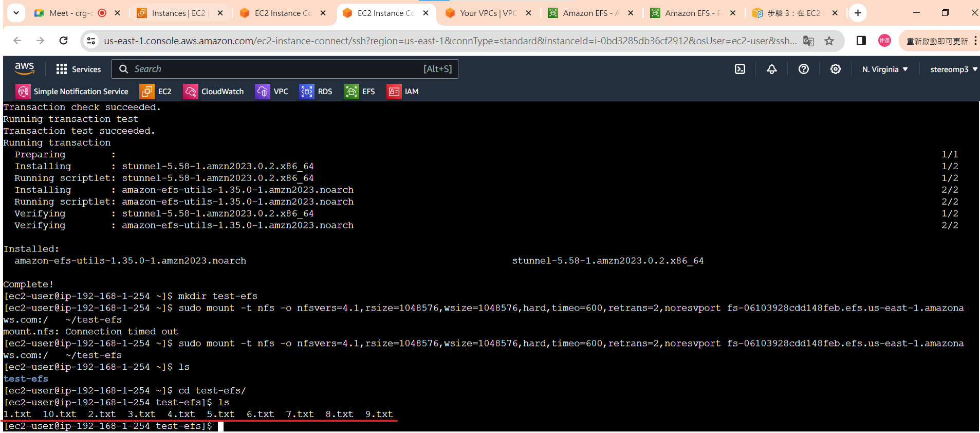This screenshot has height=433, width=980.
Task: Switch to the first Amazon EFS tab
Action: 591,13
